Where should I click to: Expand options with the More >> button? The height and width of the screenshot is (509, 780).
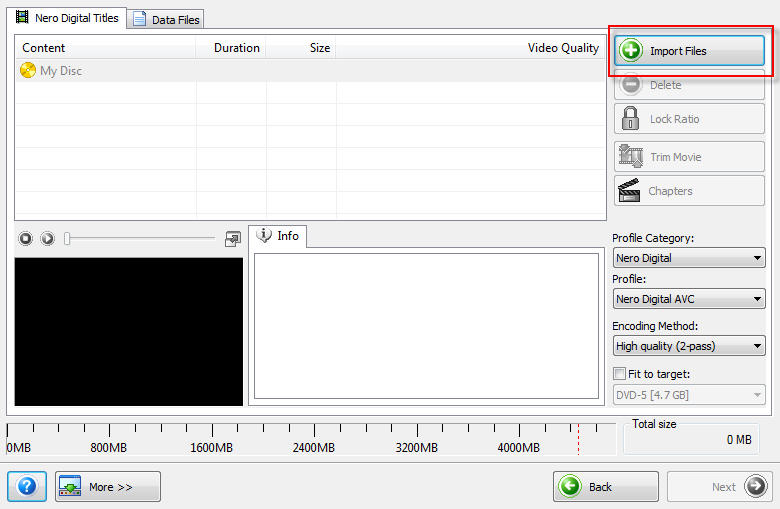click(108, 487)
